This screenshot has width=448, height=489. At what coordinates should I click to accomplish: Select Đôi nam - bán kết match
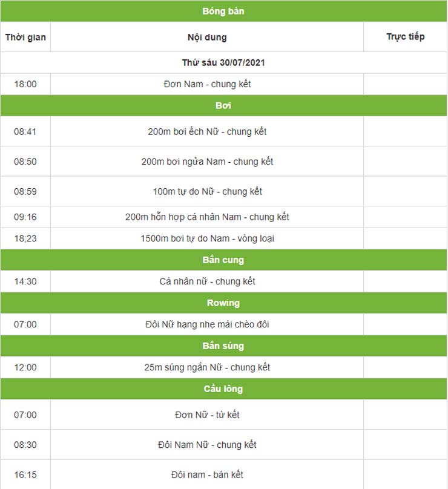tap(207, 474)
